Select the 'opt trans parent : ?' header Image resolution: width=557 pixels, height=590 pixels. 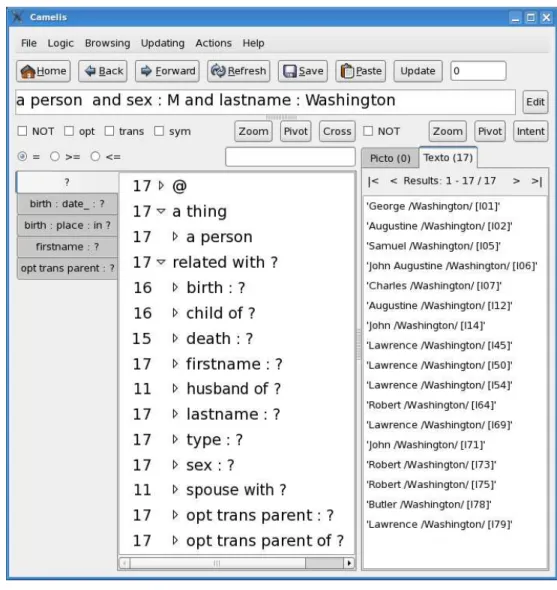pyautogui.click(x=67, y=268)
